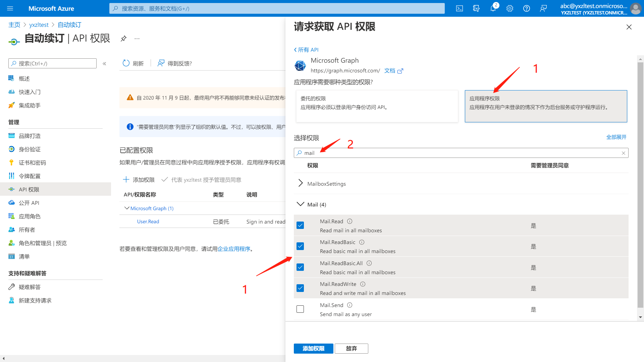644x362 pixels.
Task: Select 委托的权限 permission type card
Action: tap(377, 106)
